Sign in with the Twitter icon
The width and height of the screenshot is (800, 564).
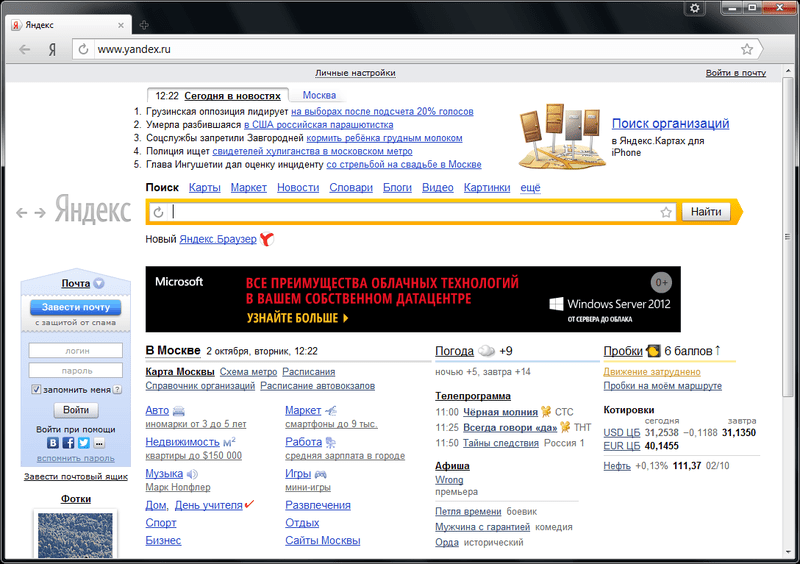pos(84,442)
